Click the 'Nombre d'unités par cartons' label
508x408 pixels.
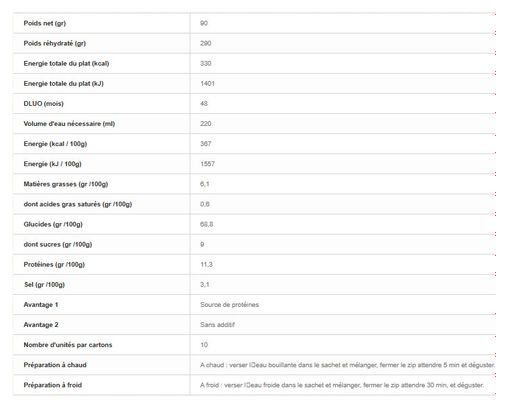point(68,345)
